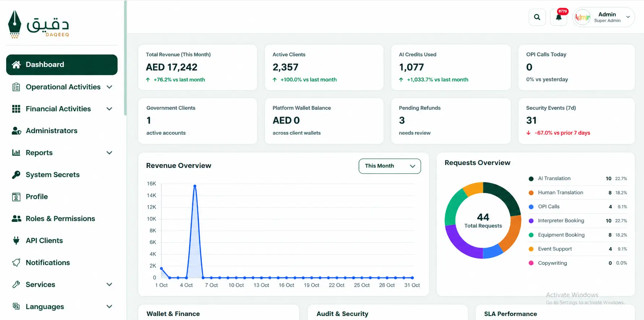Select the Interpreter Booking legend swatch
The height and width of the screenshot is (320, 644).
tap(531, 221)
